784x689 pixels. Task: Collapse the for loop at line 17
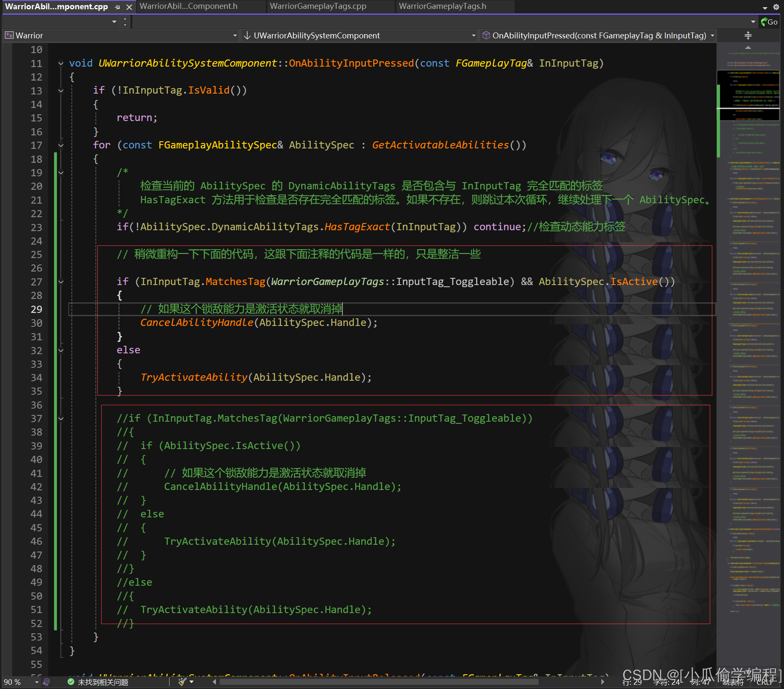coord(61,145)
